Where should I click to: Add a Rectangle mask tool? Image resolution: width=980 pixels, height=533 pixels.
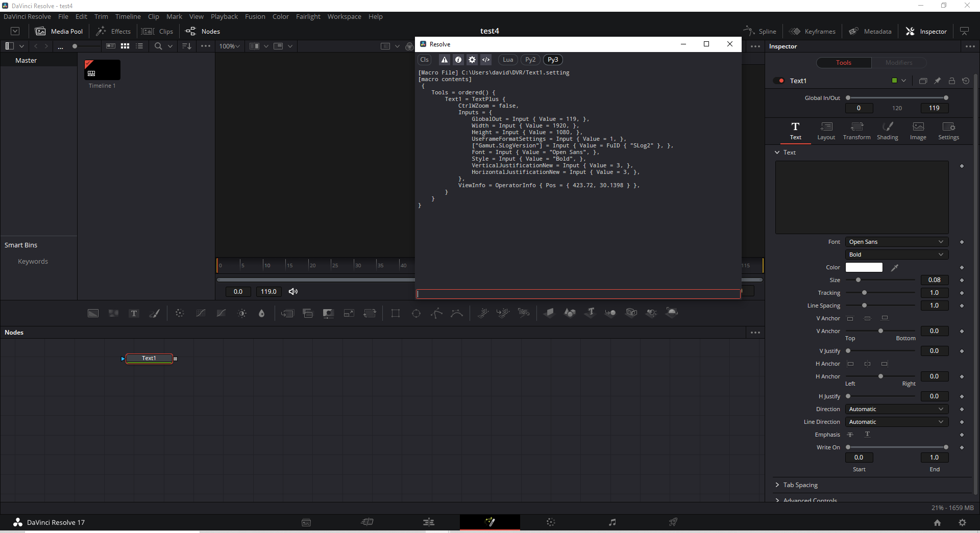(396, 313)
